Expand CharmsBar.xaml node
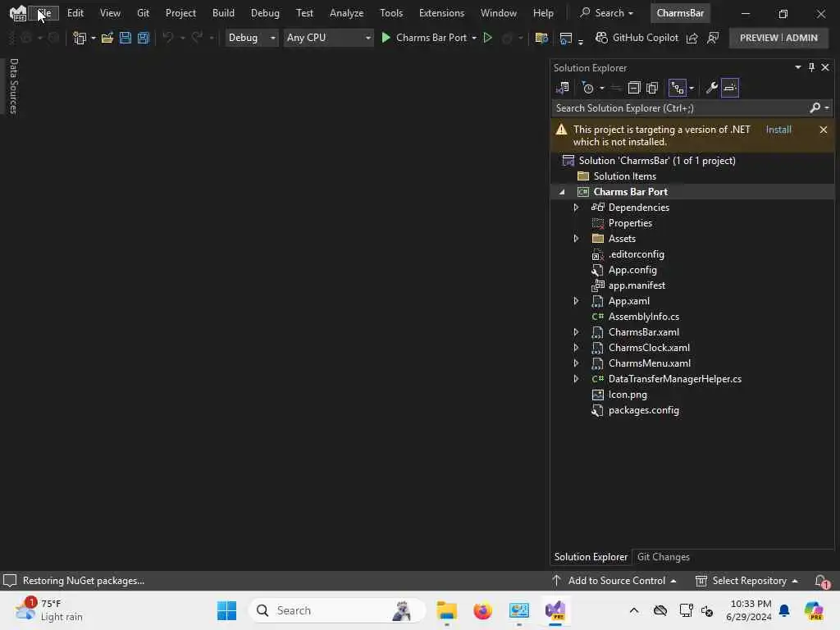This screenshot has width=840, height=630. 576,332
